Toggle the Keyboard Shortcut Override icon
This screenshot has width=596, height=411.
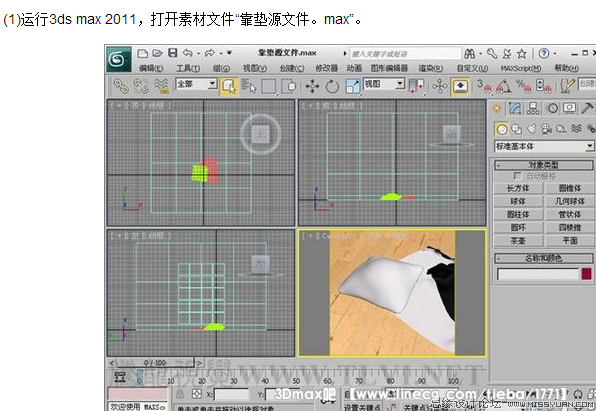460,86
